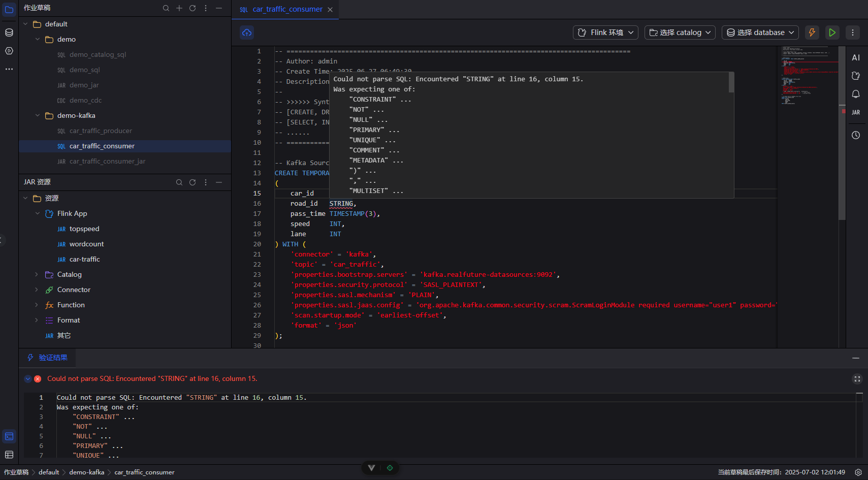Open the database selection dropdown
The height and width of the screenshot is (480, 868).
760,33
